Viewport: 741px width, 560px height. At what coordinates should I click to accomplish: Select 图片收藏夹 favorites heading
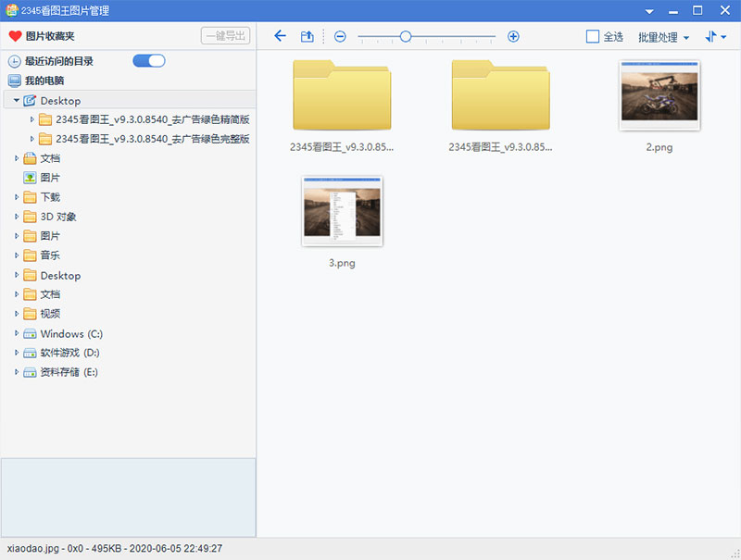coord(50,36)
